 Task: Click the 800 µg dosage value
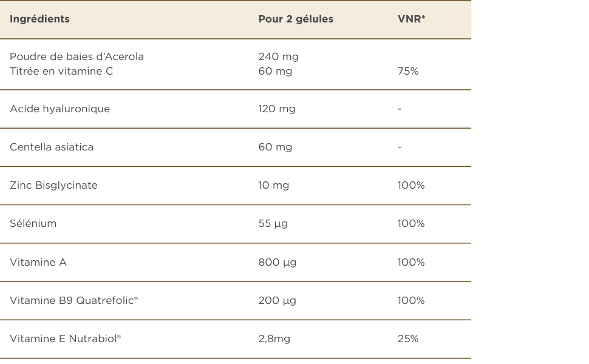[277, 262]
